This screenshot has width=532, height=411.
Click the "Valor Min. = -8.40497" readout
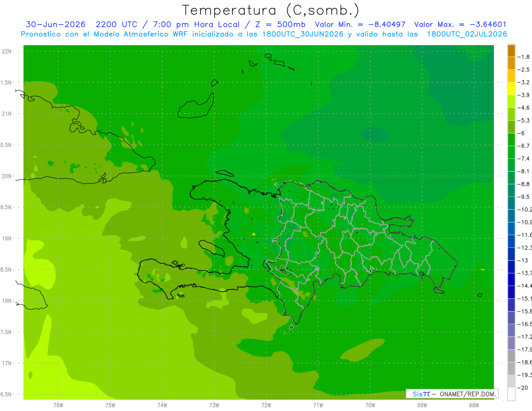pos(360,24)
